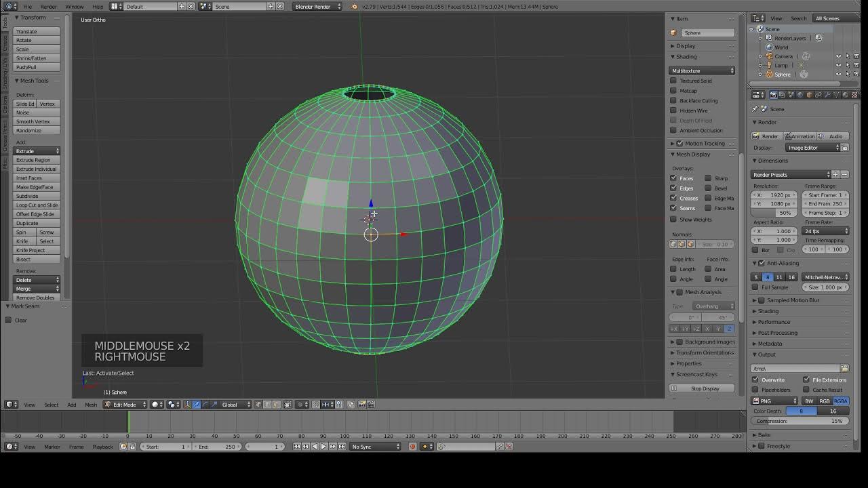This screenshot has width=868, height=488.
Task: Toggle the Show Weights checkbox
Action: click(x=673, y=220)
